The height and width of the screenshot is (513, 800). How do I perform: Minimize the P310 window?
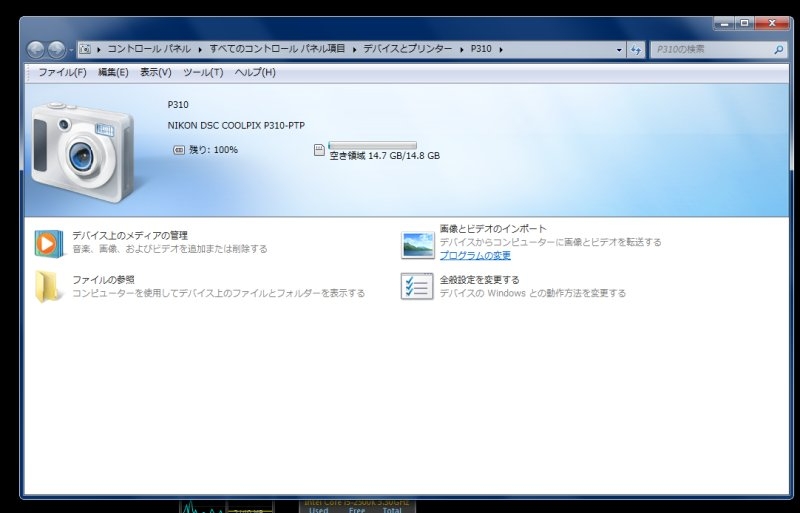tap(724, 23)
